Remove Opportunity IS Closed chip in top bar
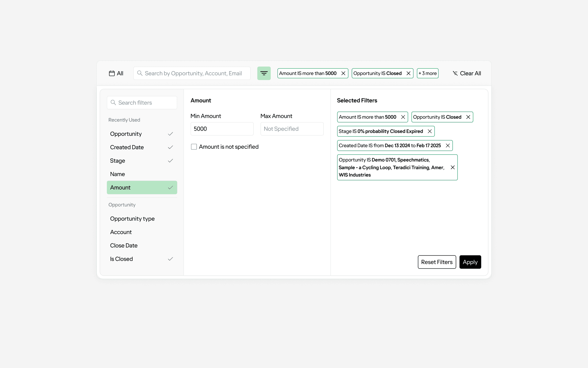The height and width of the screenshot is (368, 588). [409, 73]
